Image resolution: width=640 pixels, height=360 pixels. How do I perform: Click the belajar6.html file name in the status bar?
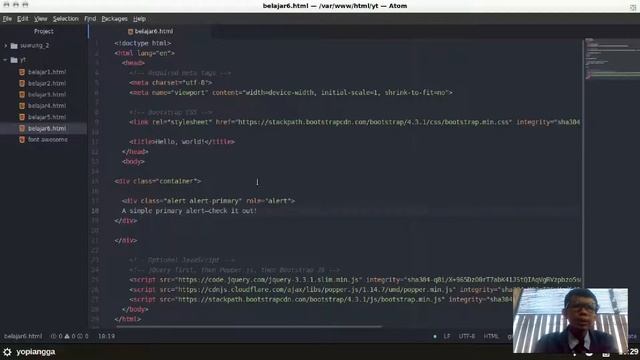pyautogui.click(x=23, y=336)
